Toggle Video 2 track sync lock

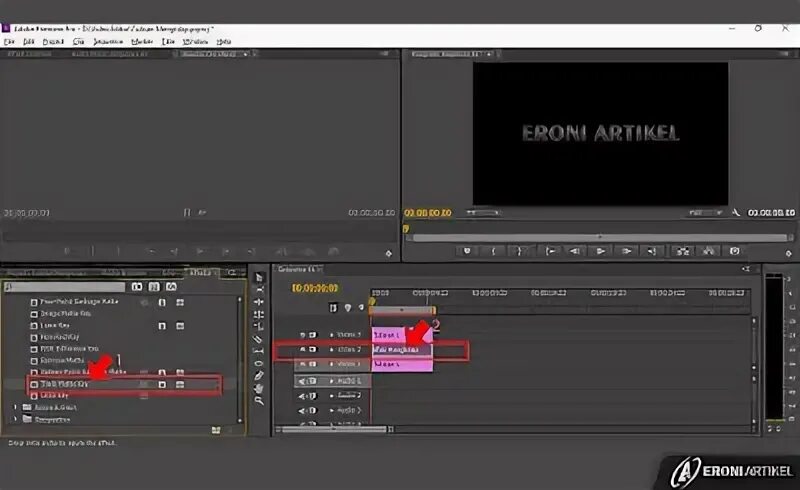click(313, 350)
